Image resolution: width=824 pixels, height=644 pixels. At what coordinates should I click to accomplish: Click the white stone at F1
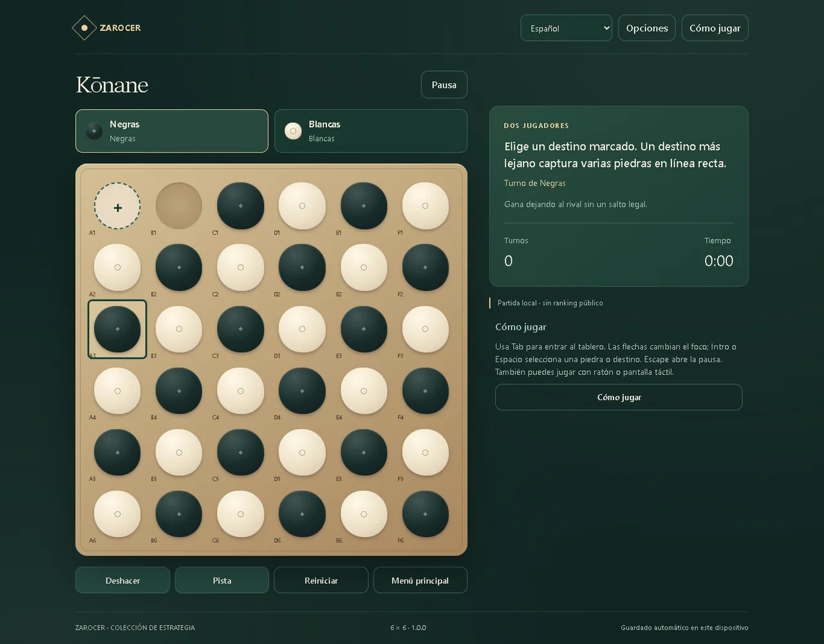click(x=426, y=206)
